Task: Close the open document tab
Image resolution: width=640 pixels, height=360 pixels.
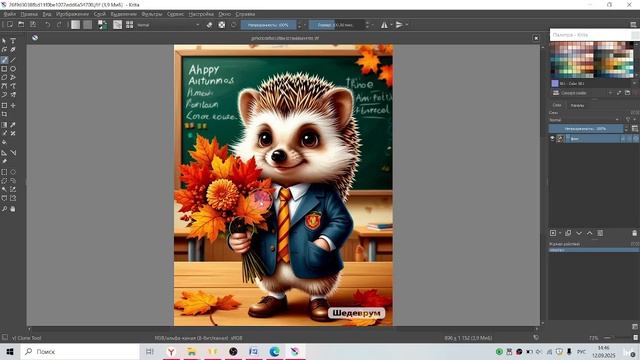Action: point(536,38)
